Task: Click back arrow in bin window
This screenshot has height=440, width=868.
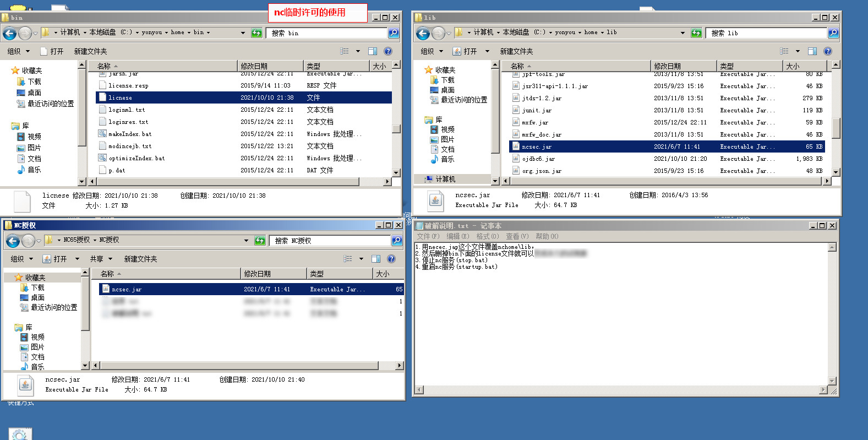Action: (x=9, y=33)
